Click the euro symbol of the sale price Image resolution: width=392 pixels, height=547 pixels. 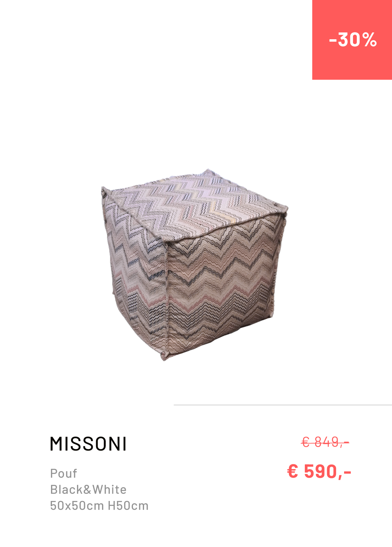tap(293, 471)
